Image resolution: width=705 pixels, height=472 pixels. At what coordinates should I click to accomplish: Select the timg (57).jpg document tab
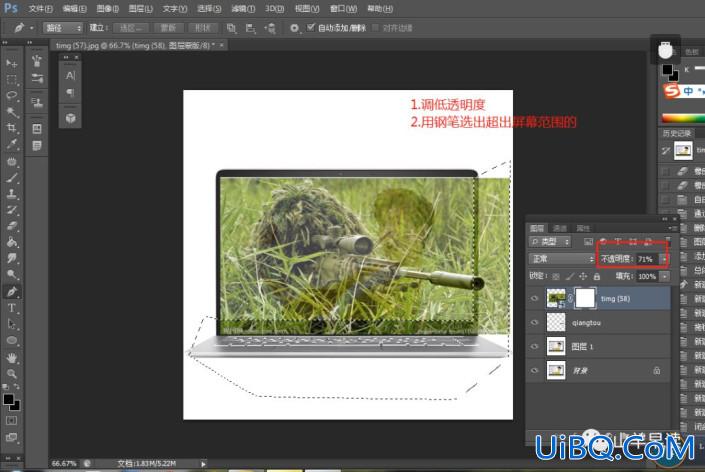pos(138,45)
